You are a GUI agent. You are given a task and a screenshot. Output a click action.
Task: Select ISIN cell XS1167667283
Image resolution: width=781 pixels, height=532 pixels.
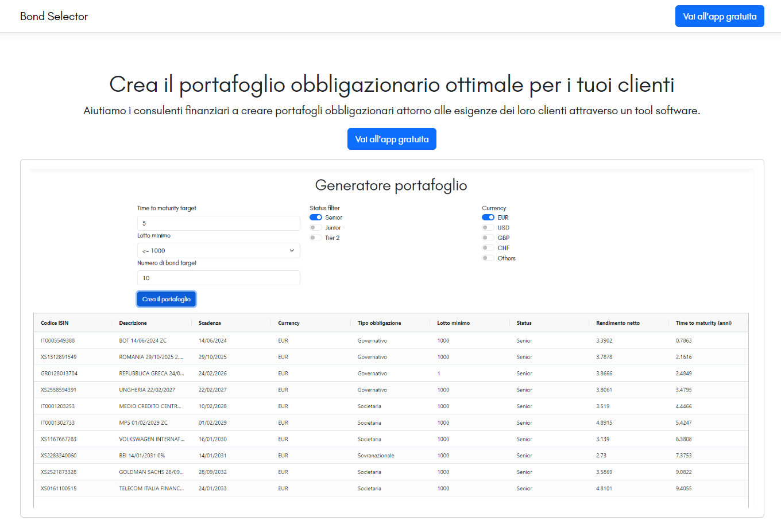(59, 440)
